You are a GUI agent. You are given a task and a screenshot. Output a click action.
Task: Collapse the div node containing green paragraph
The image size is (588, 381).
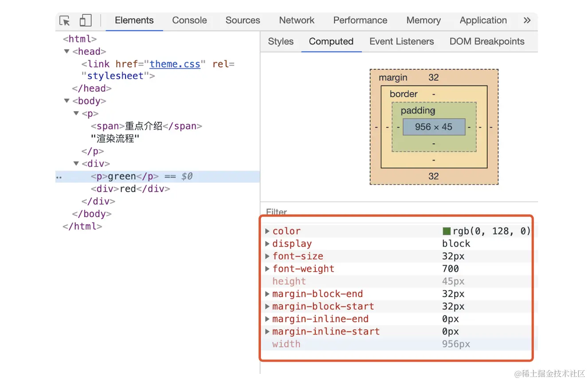76,163
